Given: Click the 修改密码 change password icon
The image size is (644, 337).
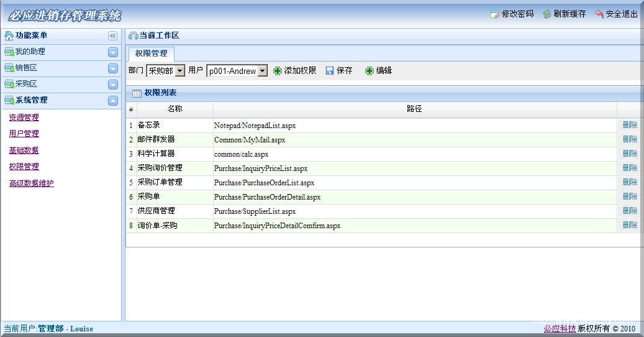Looking at the screenshot, I should [x=494, y=14].
